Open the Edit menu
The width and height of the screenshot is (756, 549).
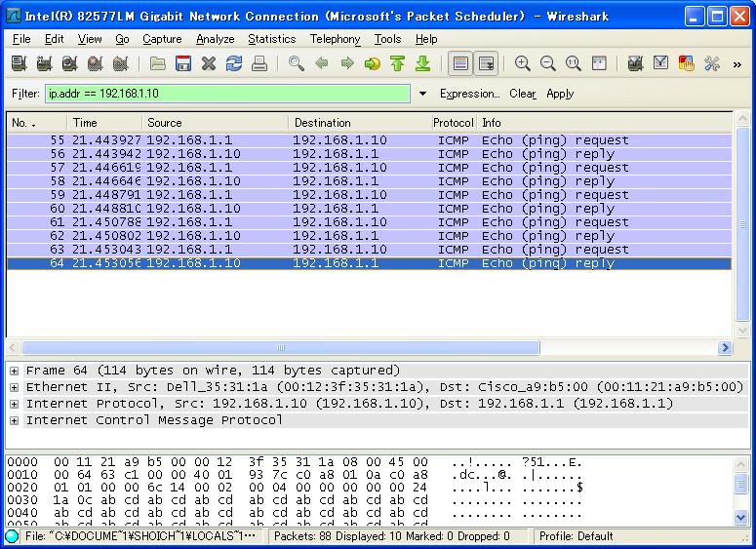54,39
